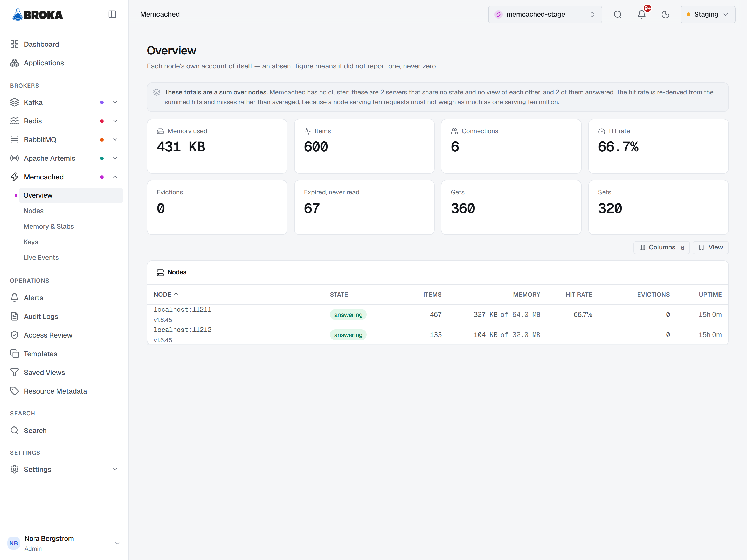Select Nodes under Memcached
Screen dimensions: 747x560
tap(71, 211)
